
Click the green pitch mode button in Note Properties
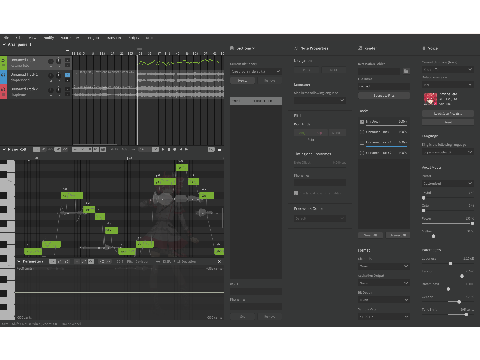coord(302,133)
